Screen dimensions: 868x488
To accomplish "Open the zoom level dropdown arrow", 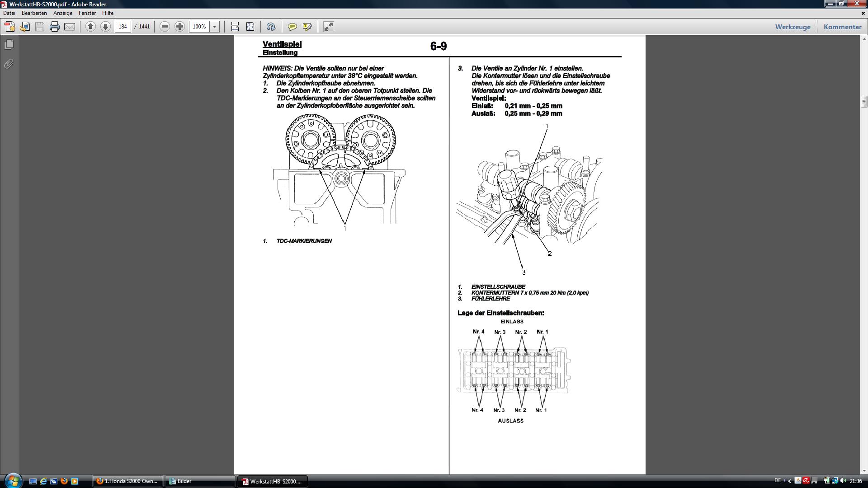I will coord(215,27).
